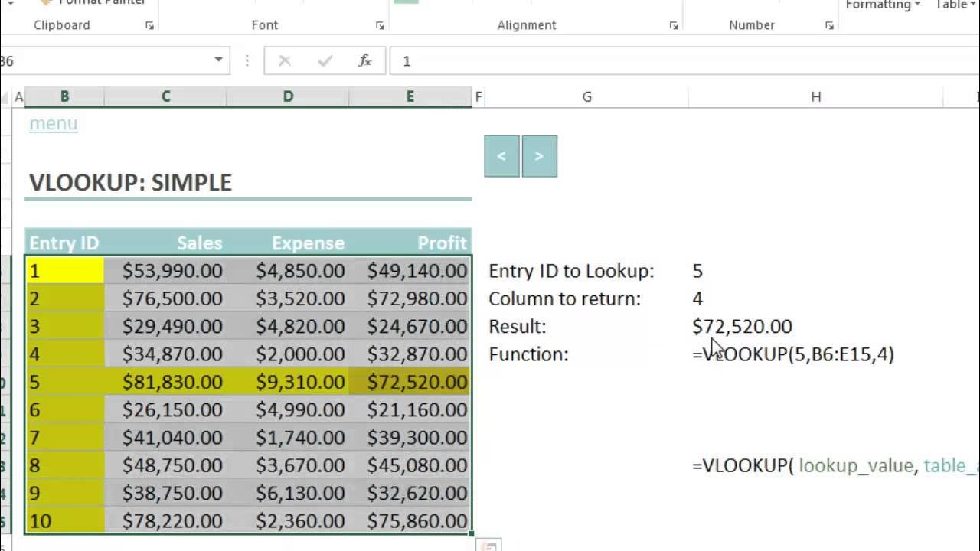The height and width of the screenshot is (551, 980).
Task: Select the yellow Entry ID 5 cell
Action: pos(64,381)
